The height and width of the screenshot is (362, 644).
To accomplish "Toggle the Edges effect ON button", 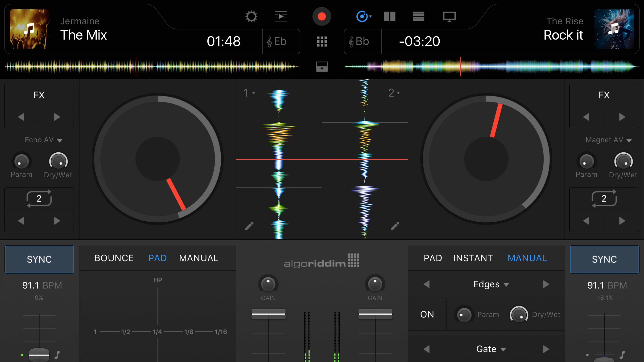I will [x=427, y=314].
